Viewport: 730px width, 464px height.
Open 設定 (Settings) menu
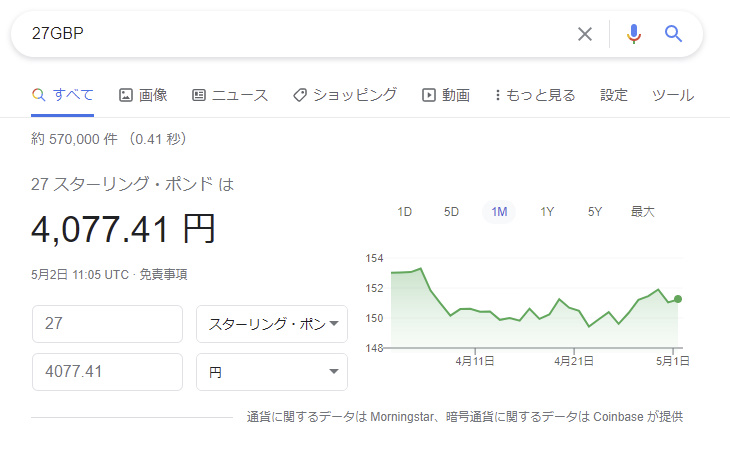(x=614, y=95)
